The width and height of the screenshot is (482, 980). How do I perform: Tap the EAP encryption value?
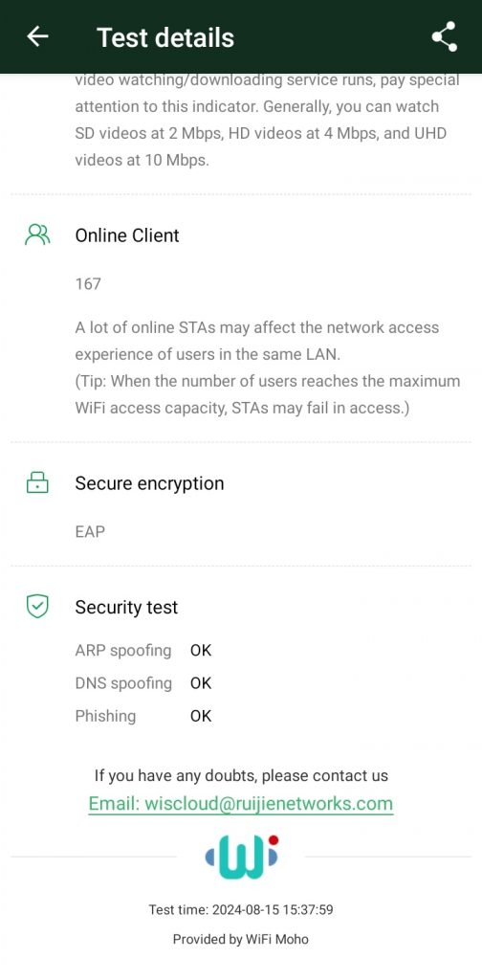pos(90,532)
